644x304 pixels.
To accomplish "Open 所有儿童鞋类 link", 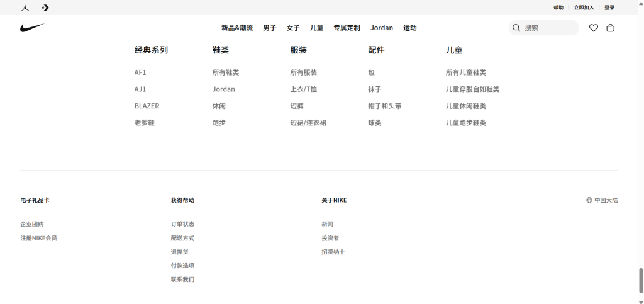I will tap(466, 72).
